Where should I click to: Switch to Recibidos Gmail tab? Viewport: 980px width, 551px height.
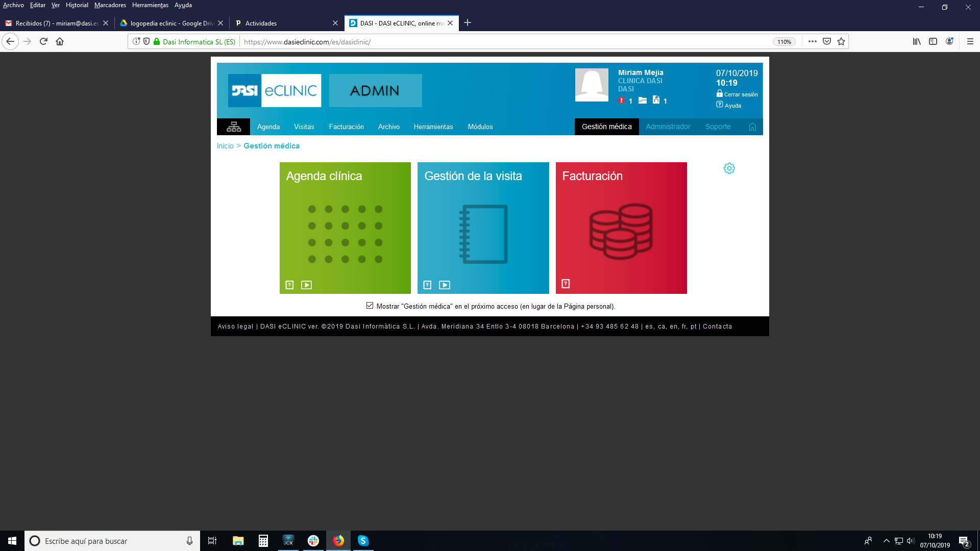tap(56, 23)
